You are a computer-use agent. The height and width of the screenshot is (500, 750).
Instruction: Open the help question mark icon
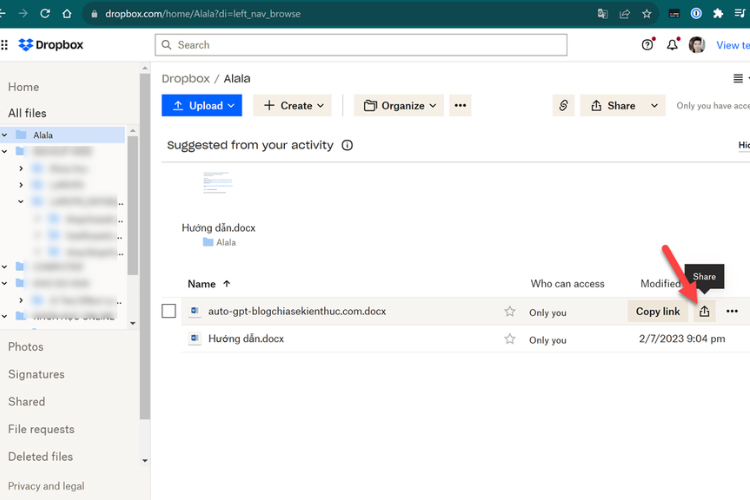click(647, 45)
